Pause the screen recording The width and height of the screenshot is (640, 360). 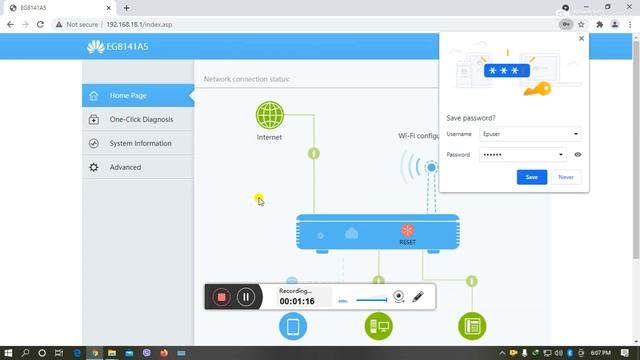pyautogui.click(x=246, y=297)
